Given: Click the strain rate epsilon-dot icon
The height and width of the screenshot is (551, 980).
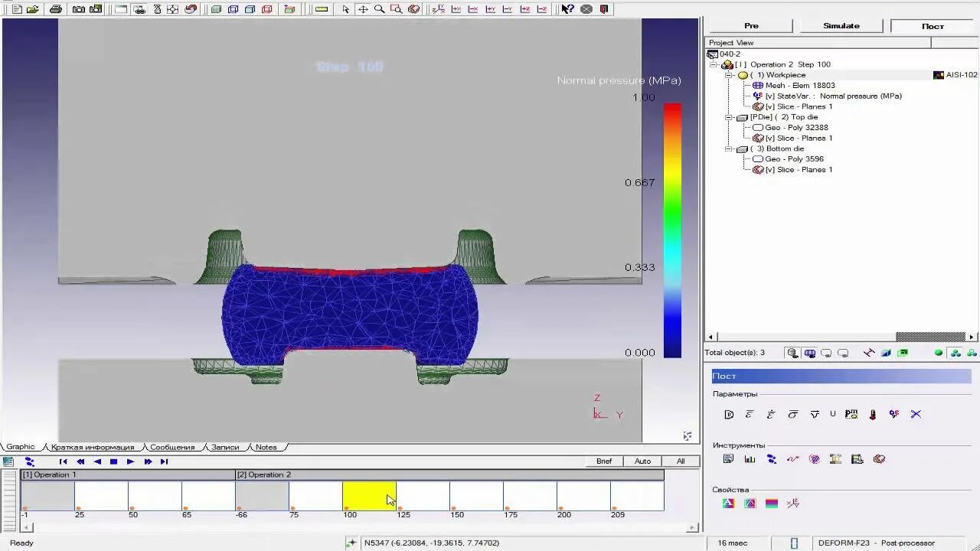Looking at the screenshot, I should coord(771,414).
